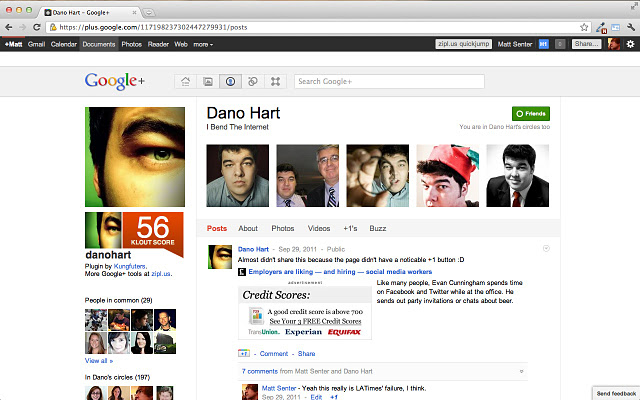Open the Games icon in Google+ navigation
Image resolution: width=640 pixels, height=400 pixels.
(x=276, y=81)
